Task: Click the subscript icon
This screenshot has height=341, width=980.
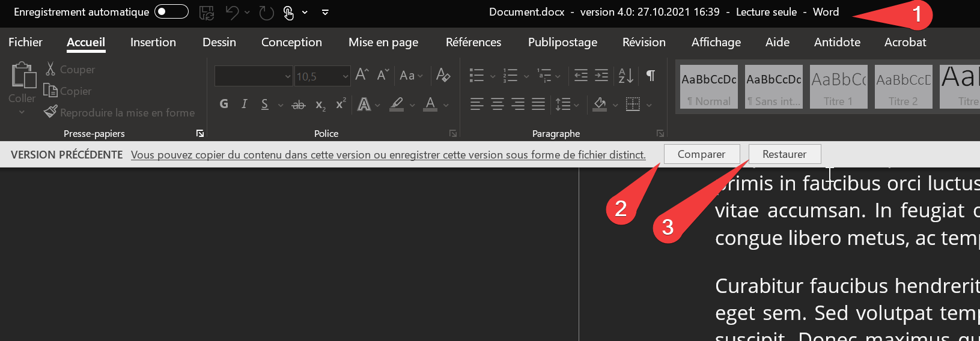Action: click(320, 104)
